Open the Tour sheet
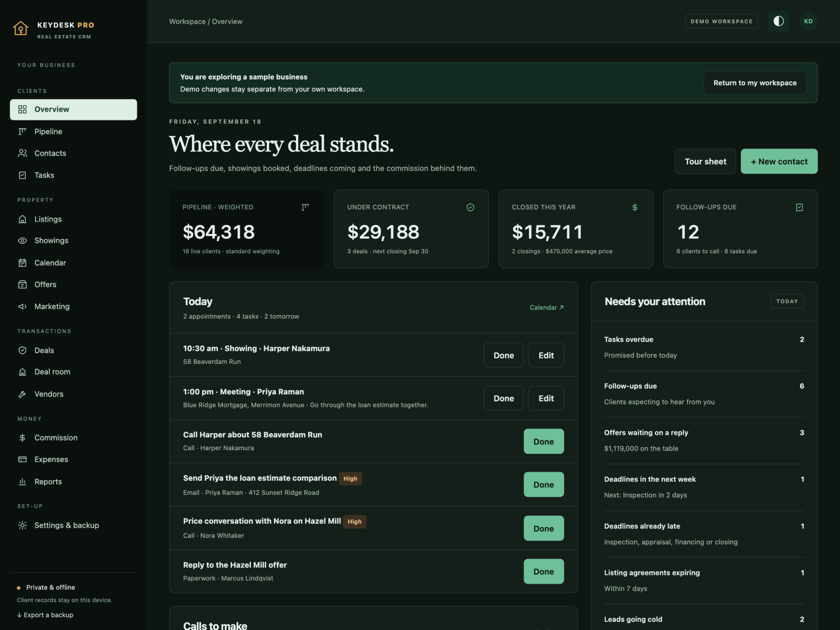Screen dimensions: 840x630 click(705, 161)
